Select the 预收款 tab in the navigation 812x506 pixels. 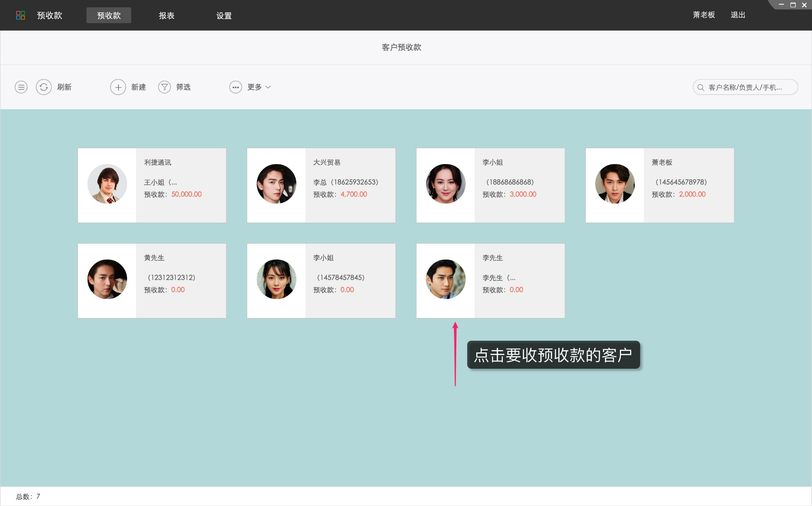pos(108,15)
